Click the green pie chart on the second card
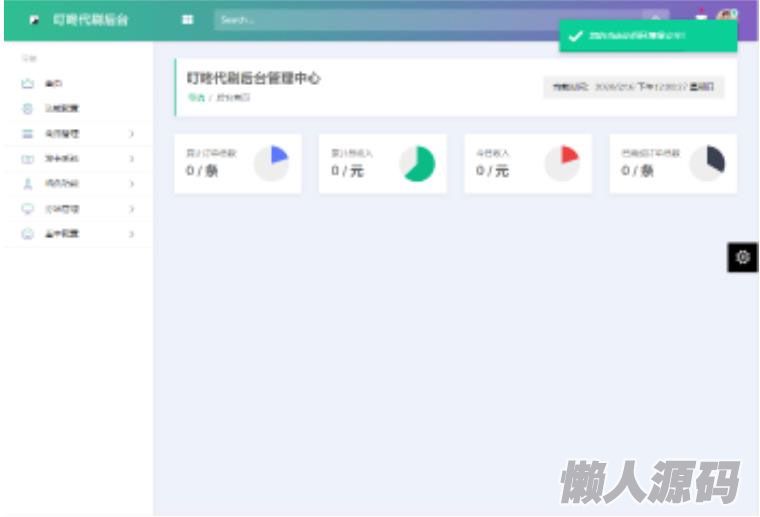 pos(417,164)
